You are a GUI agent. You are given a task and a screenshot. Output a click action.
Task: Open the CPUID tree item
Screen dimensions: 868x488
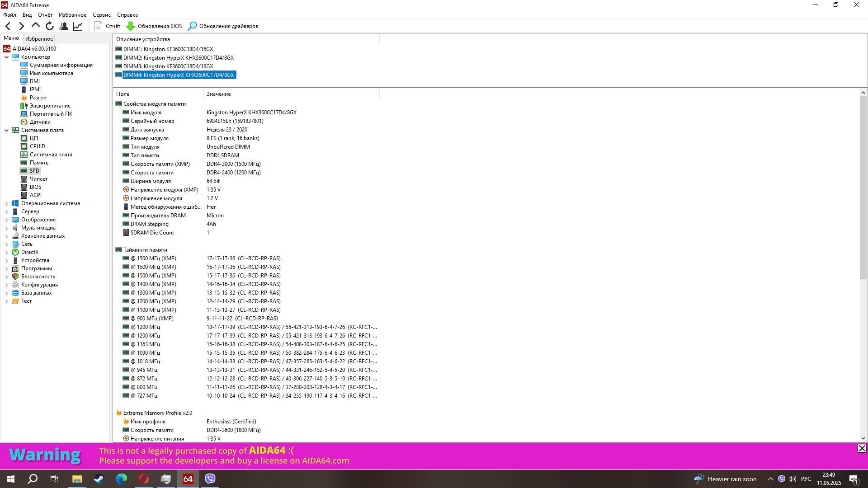[x=37, y=146]
